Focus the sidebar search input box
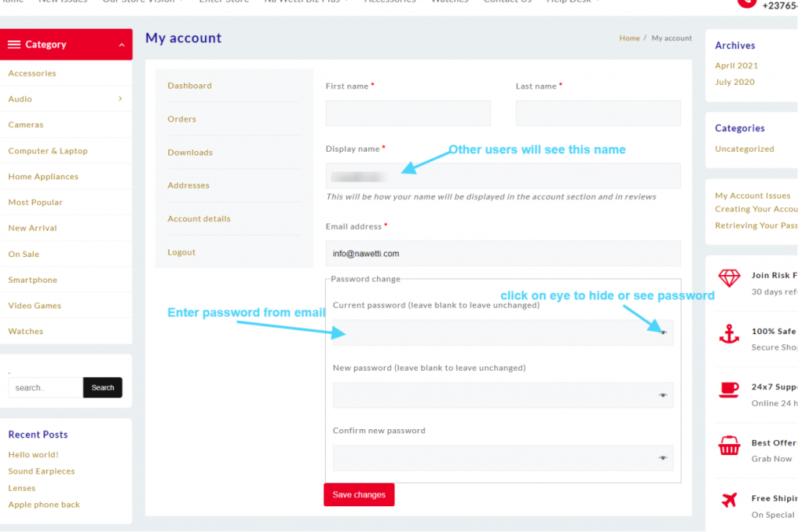Image resolution: width=798 pixels, height=532 pixels. pyautogui.click(x=45, y=388)
